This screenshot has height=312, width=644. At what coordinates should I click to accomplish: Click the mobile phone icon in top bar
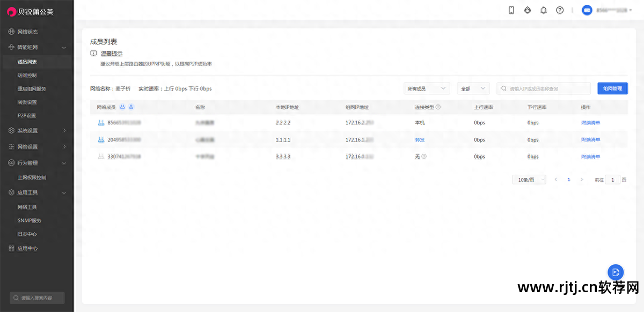[x=511, y=10]
